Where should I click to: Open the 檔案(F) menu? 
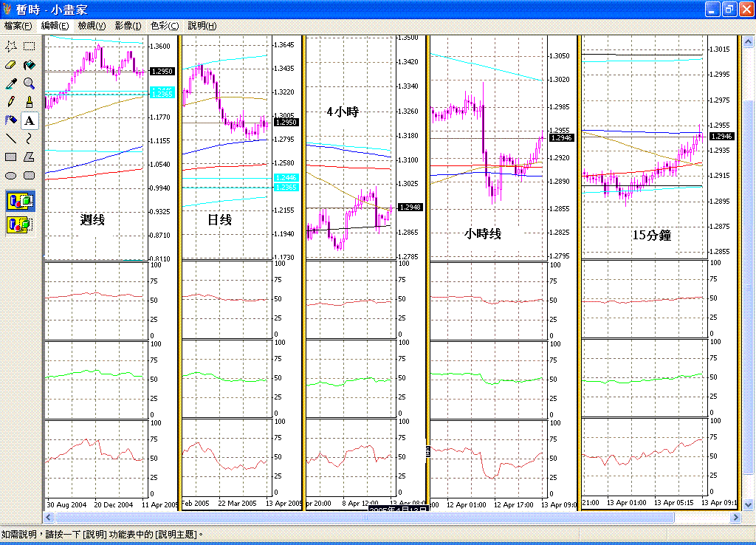point(18,26)
